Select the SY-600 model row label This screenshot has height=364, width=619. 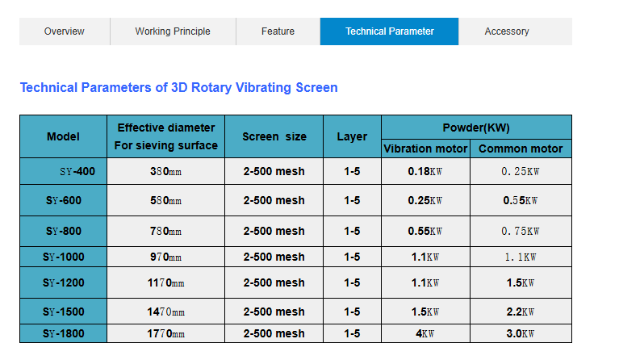pyautogui.click(x=63, y=200)
